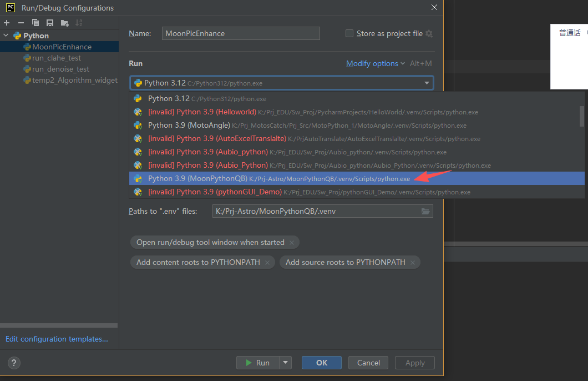This screenshot has width=588, height=381.
Task: Click the Name input field
Action: point(241,33)
